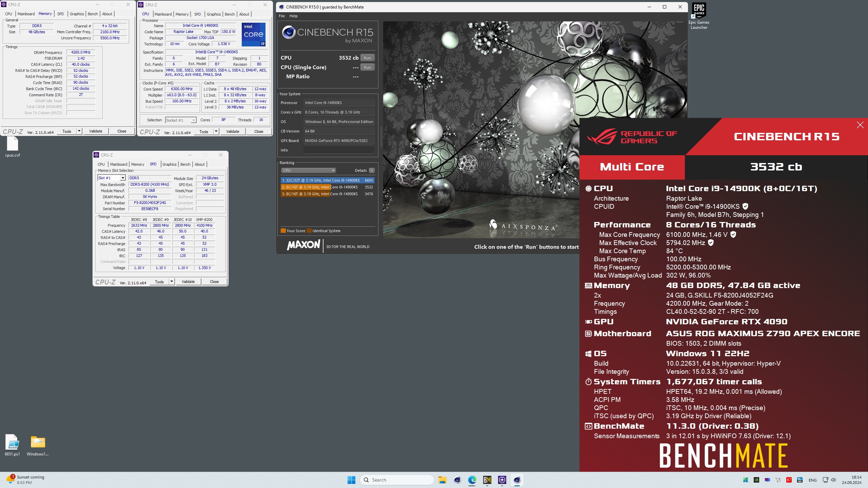Image resolution: width=868 pixels, height=488 pixels.
Task: Click Validate in the SPD window
Action: 188,282
